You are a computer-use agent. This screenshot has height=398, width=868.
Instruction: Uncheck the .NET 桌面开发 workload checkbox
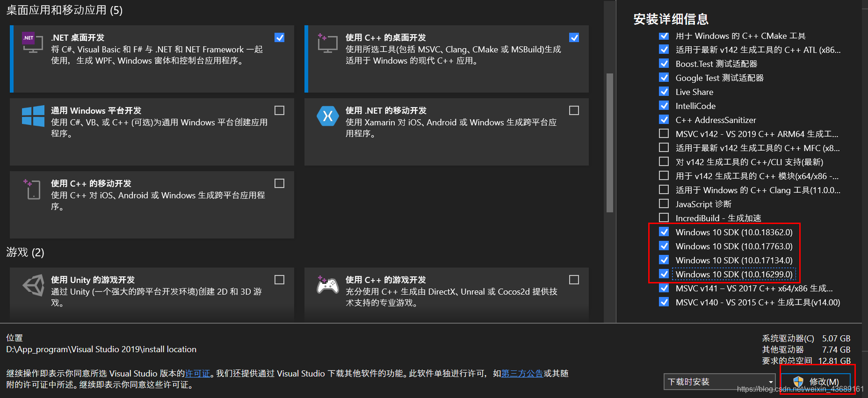279,37
